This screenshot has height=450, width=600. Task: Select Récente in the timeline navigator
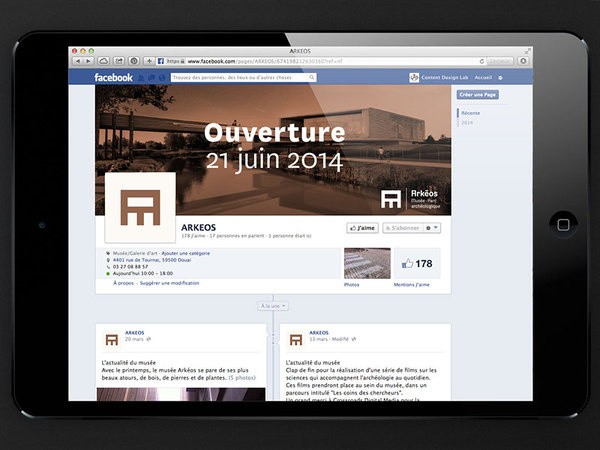(471, 113)
